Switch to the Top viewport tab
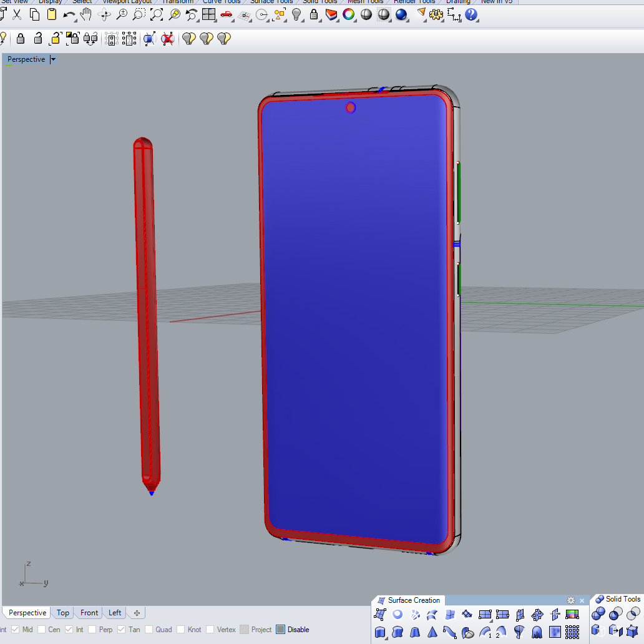 (63, 613)
